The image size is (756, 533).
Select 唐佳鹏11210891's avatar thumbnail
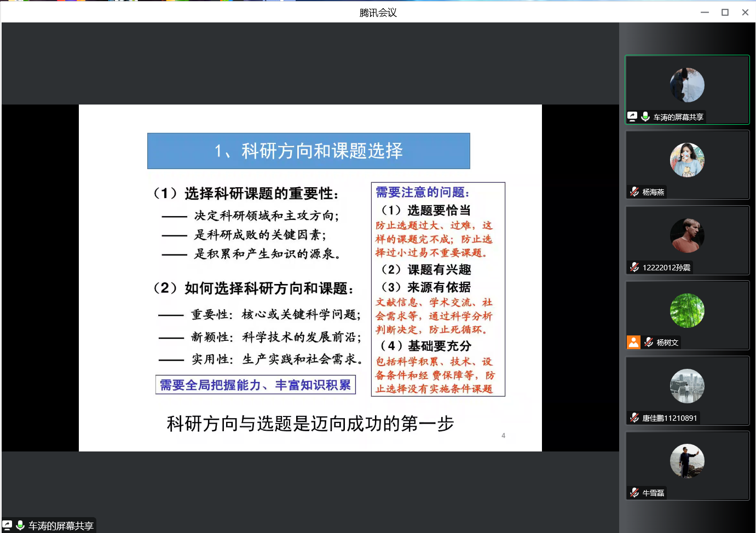tap(687, 386)
